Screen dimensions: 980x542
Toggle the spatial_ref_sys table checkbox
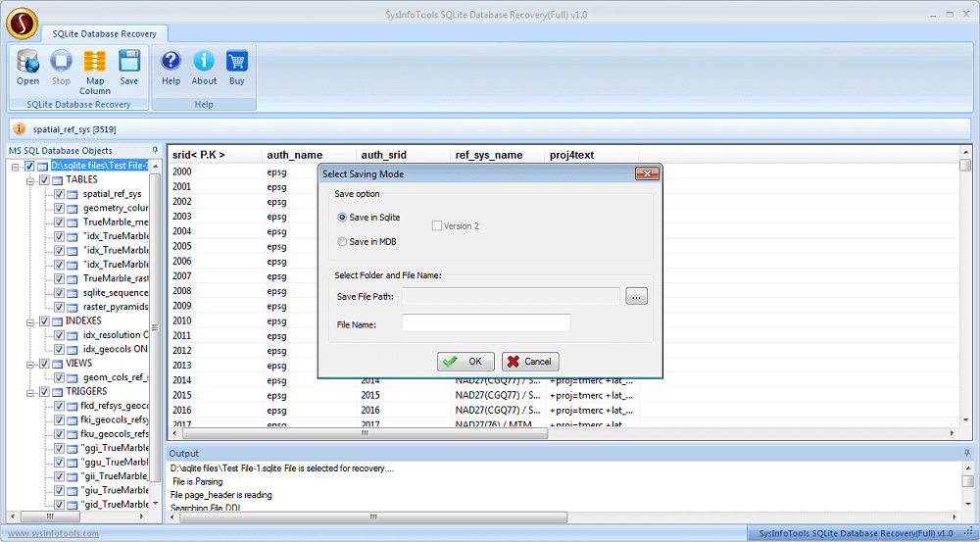[60, 194]
